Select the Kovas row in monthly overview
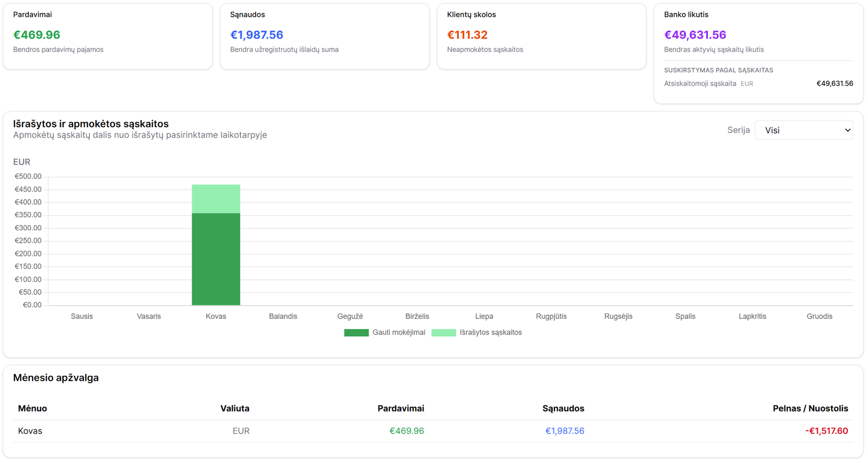Image resolution: width=868 pixels, height=462 pixels. point(30,431)
